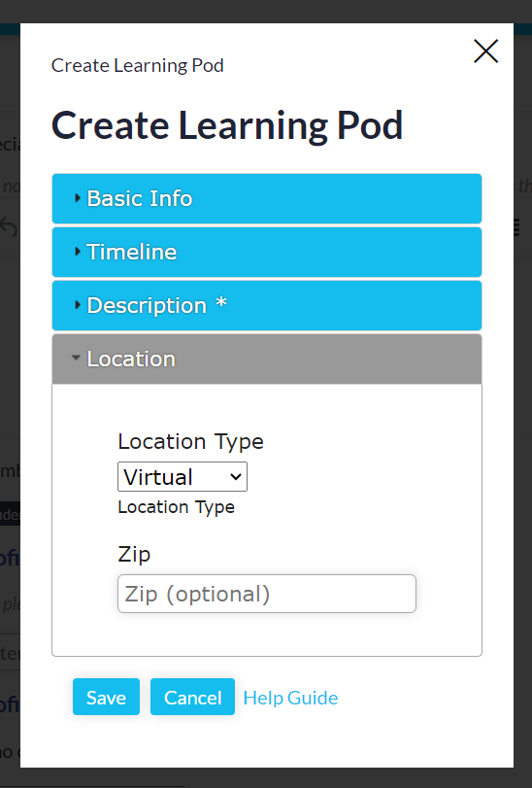Click the Basic Info disclosure triangle

click(78, 198)
